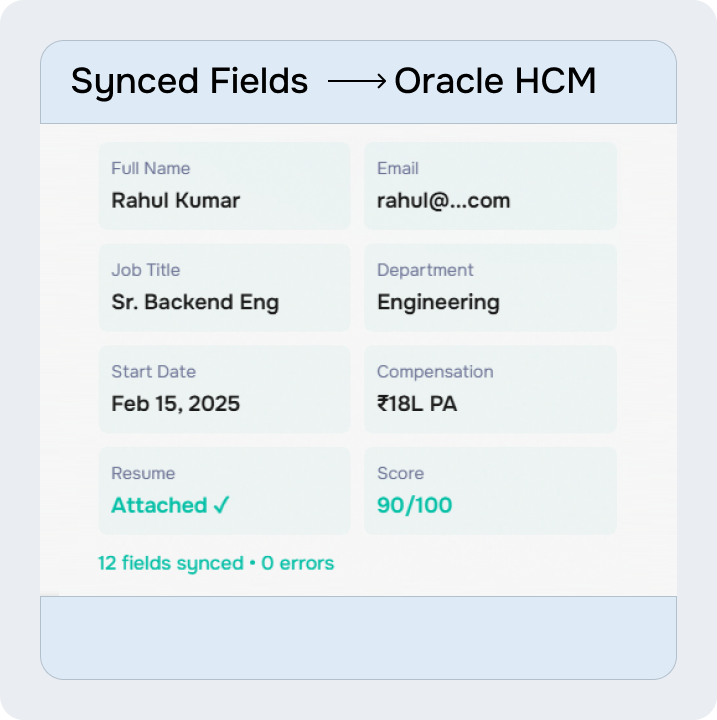Click the 12 fields synced status text

point(215,563)
